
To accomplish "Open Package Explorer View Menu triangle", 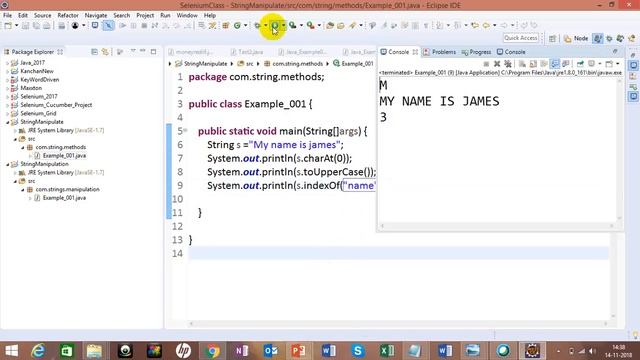I will tap(133, 51).
